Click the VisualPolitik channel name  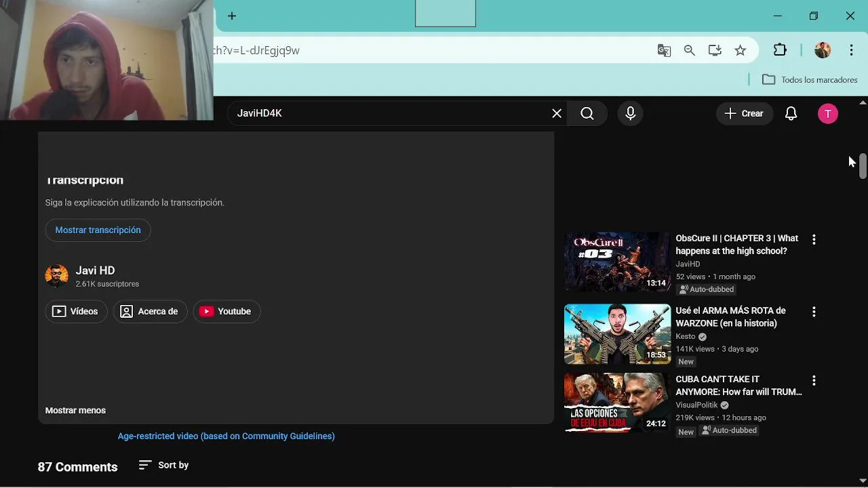tap(696, 405)
